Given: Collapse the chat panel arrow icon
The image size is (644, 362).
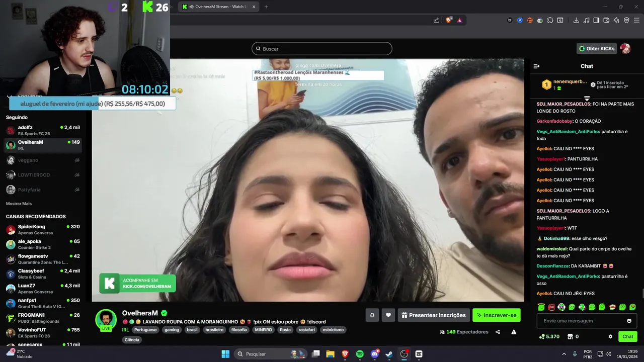Looking at the screenshot, I should [536, 66].
